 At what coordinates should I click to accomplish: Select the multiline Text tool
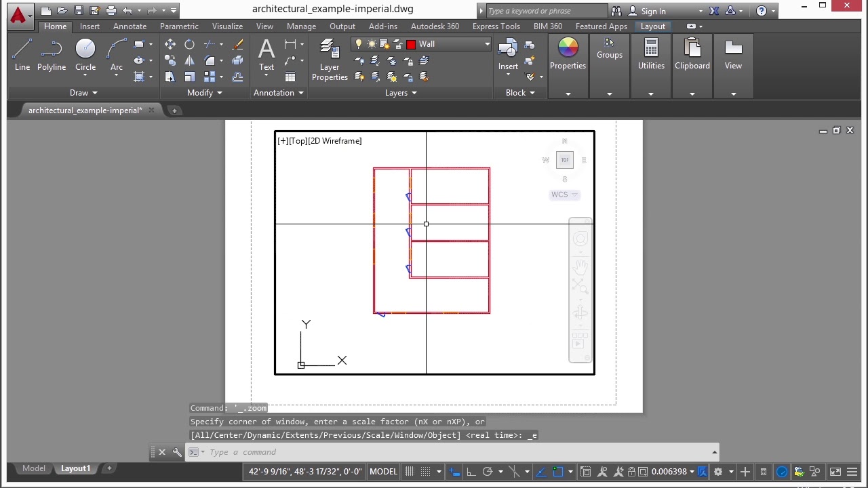(267, 55)
